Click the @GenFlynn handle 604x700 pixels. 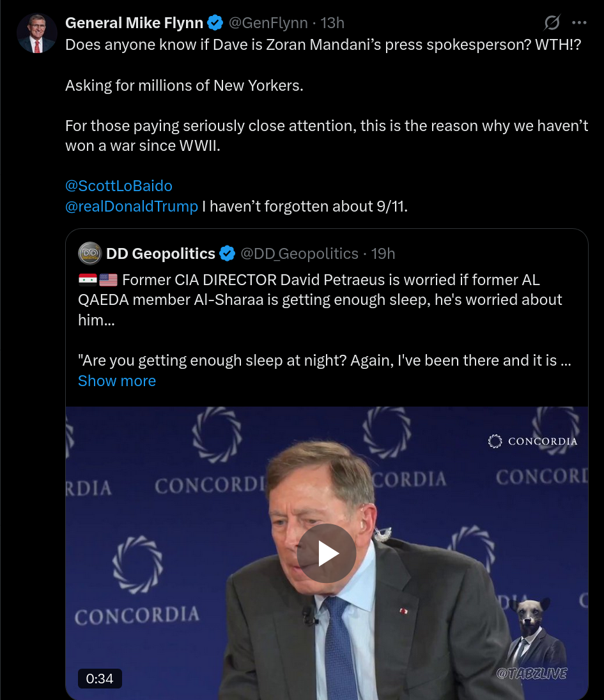click(x=268, y=23)
